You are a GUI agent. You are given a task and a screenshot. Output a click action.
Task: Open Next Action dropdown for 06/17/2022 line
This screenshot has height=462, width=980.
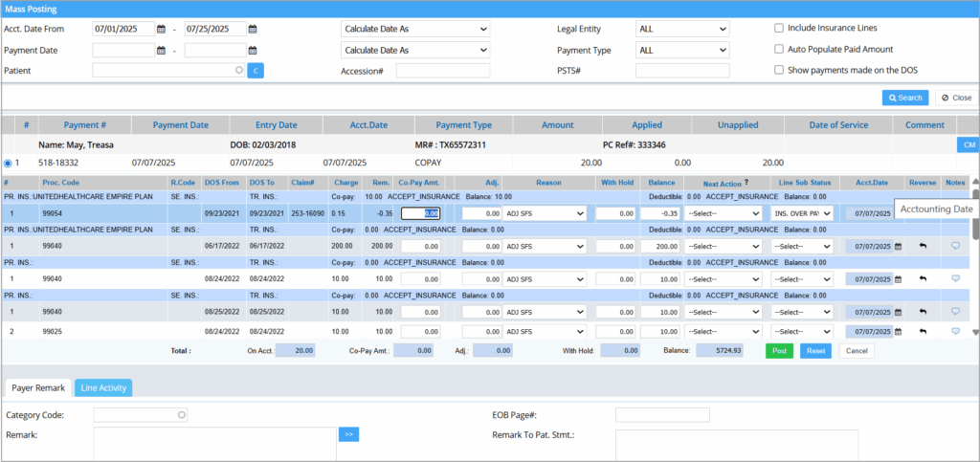click(724, 247)
